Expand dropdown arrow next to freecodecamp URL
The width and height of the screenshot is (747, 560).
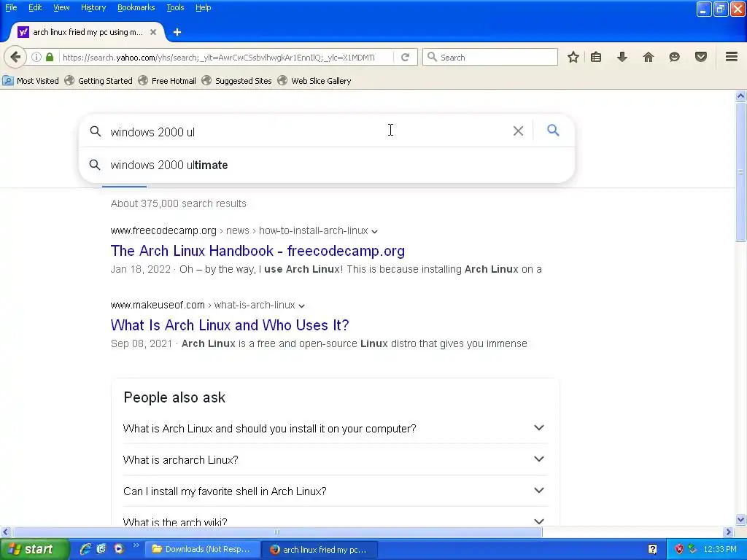374,231
